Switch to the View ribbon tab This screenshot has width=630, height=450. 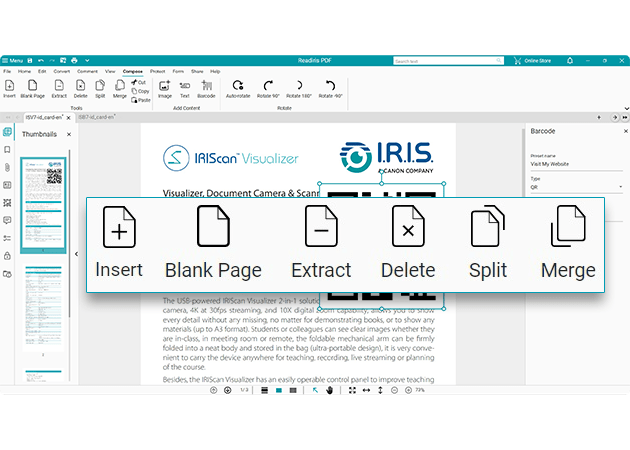pos(110,72)
